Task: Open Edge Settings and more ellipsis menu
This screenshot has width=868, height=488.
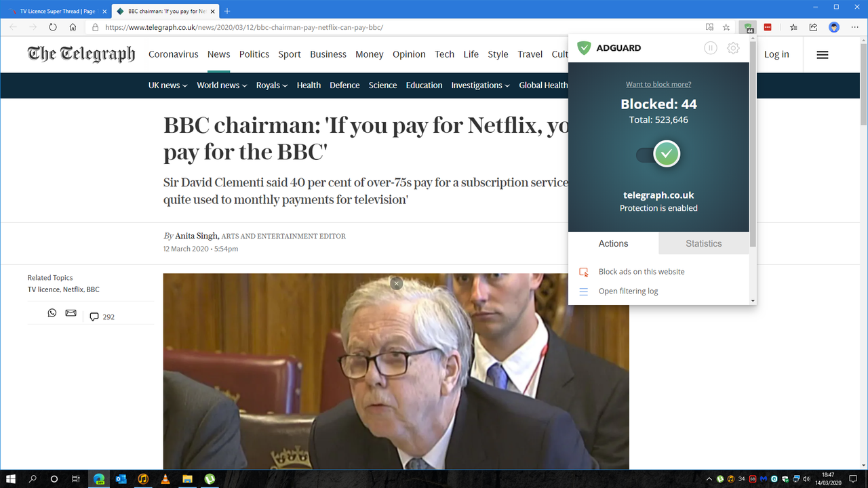Action: click(x=854, y=28)
